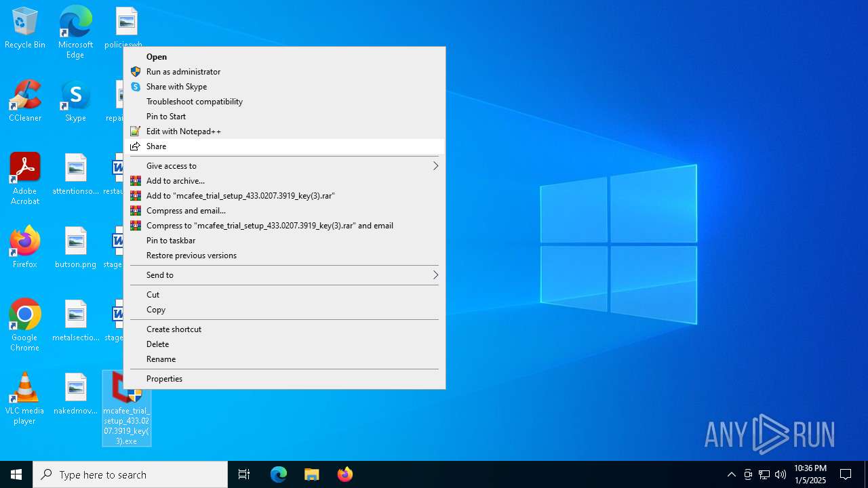Open the Recycle Bin desktop icon

[25, 28]
